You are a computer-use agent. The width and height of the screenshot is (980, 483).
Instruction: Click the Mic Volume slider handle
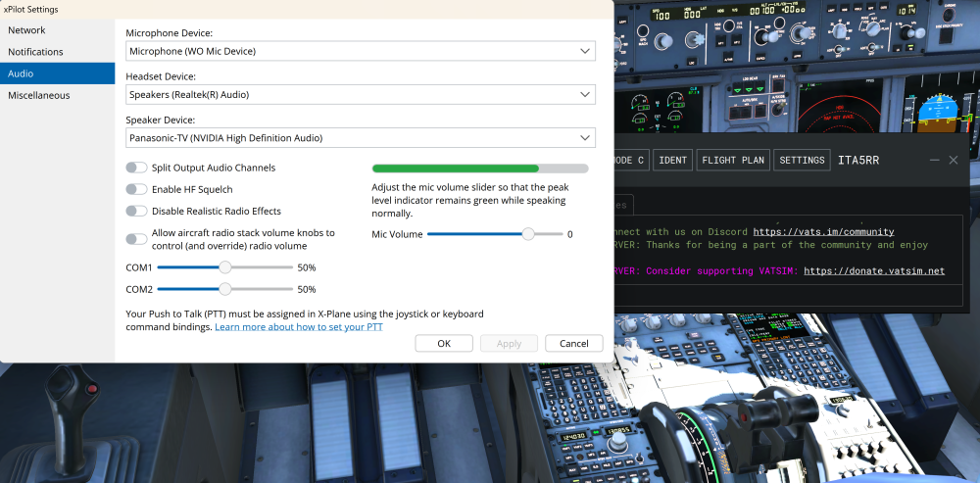[528, 234]
